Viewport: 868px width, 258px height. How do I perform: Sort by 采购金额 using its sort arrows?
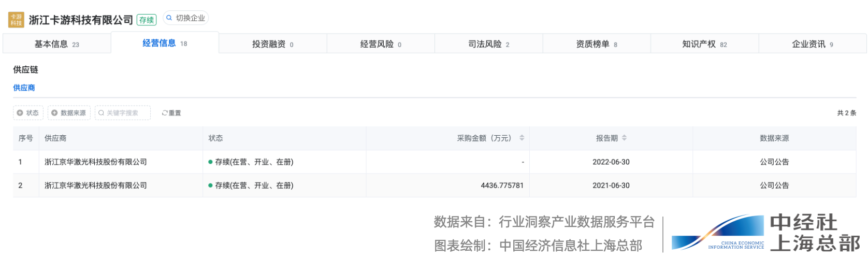(x=522, y=138)
